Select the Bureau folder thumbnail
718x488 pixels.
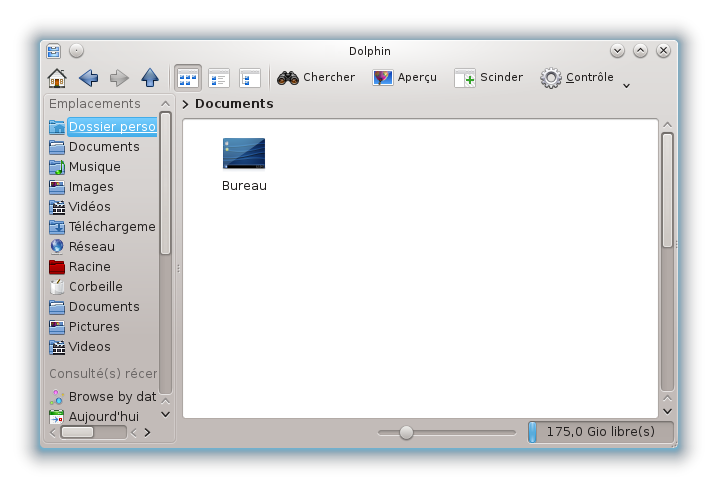(x=244, y=154)
